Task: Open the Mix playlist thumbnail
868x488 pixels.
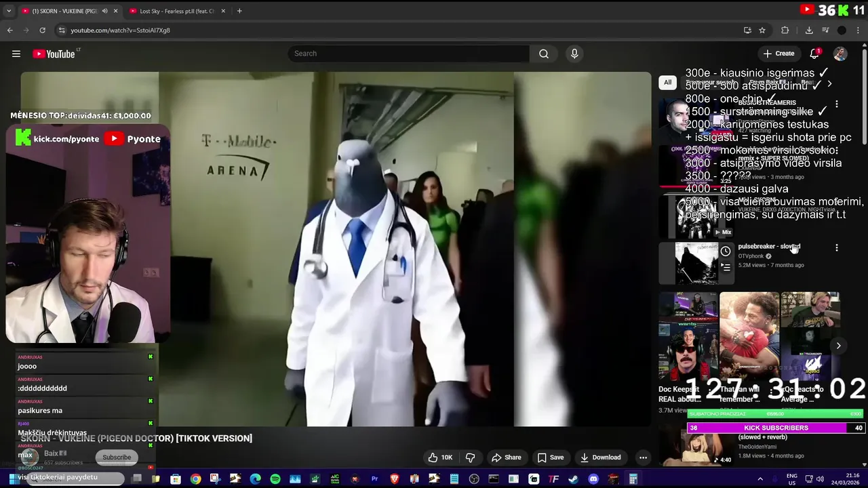Action: point(696,217)
